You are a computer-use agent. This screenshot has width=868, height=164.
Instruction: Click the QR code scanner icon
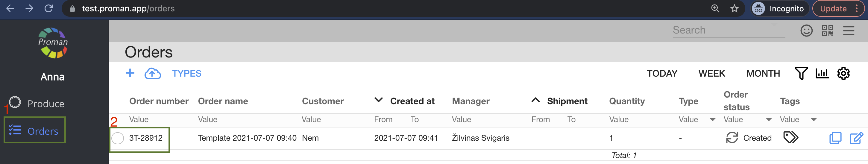pos(827,31)
